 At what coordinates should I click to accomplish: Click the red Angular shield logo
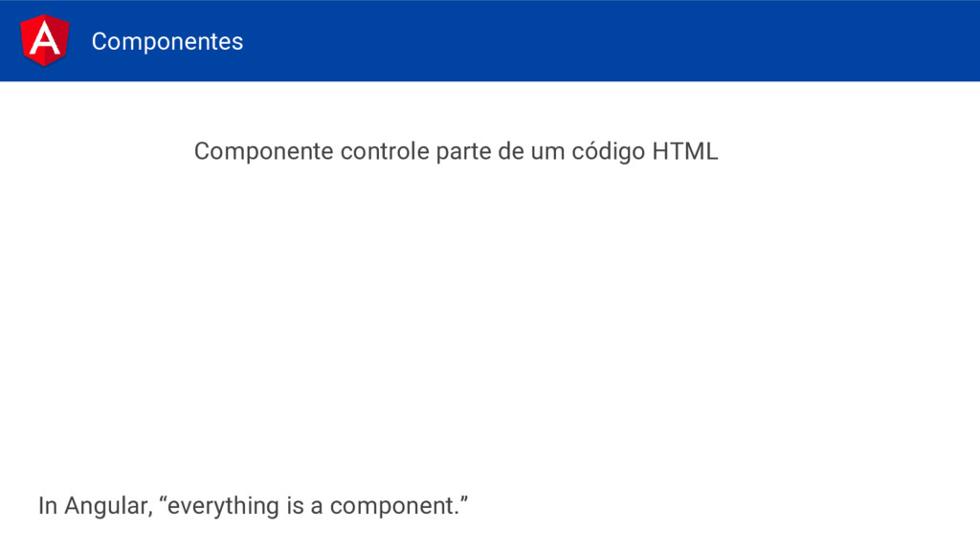coord(44,40)
